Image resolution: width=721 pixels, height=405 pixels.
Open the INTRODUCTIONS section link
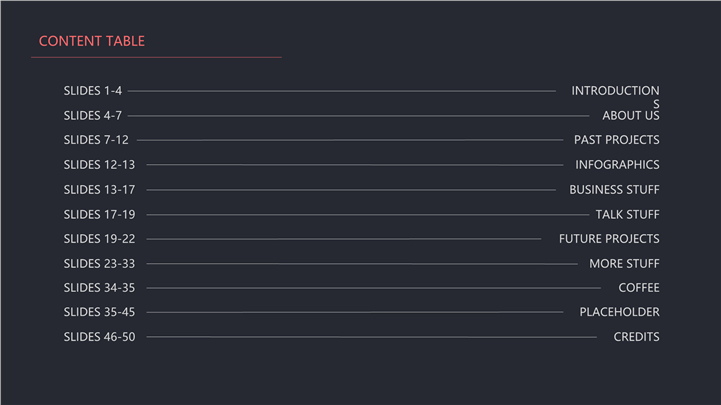click(x=615, y=91)
